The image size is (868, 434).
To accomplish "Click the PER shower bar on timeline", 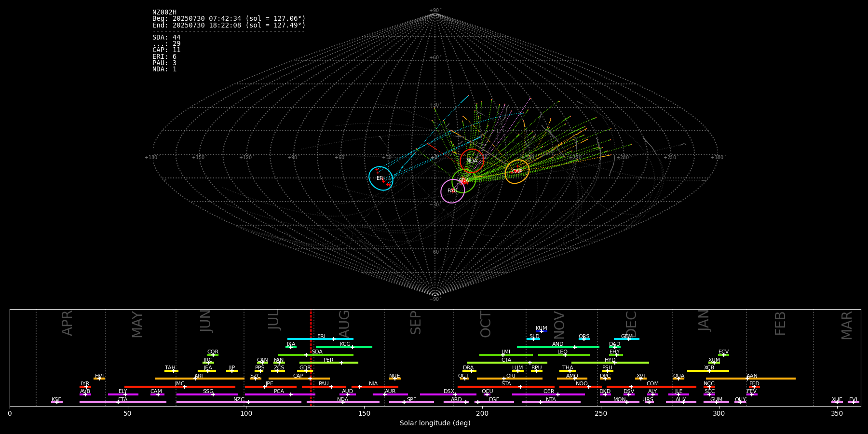I will (x=329, y=363).
